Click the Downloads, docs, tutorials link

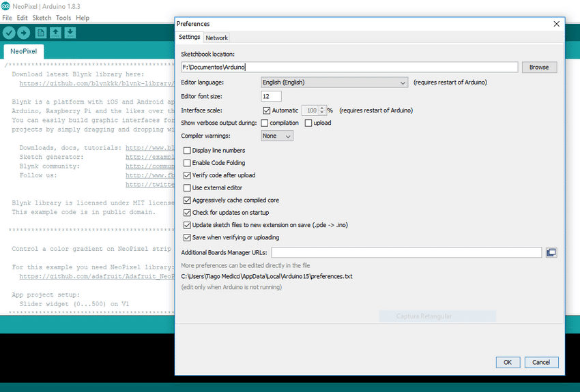point(150,148)
